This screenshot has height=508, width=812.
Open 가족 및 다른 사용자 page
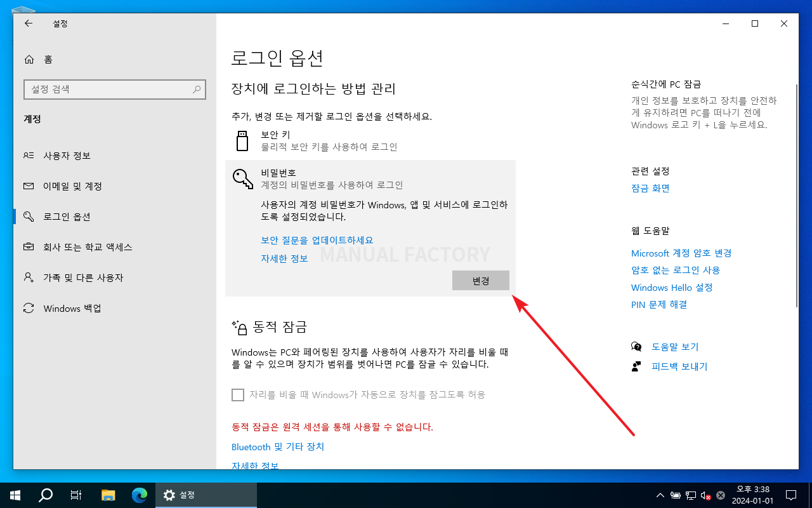tap(83, 277)
